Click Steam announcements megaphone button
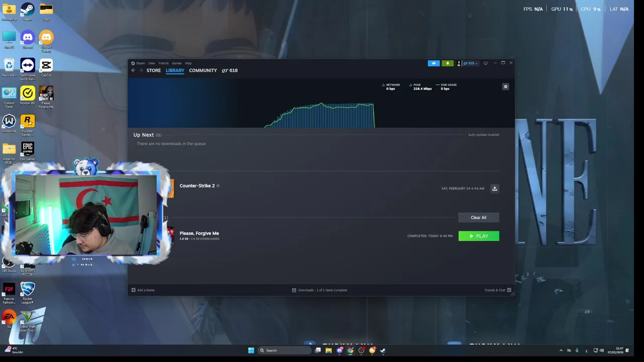 (434, 63)
